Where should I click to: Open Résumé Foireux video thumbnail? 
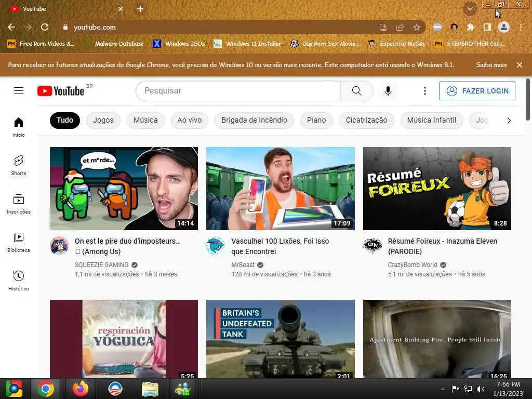437,189
